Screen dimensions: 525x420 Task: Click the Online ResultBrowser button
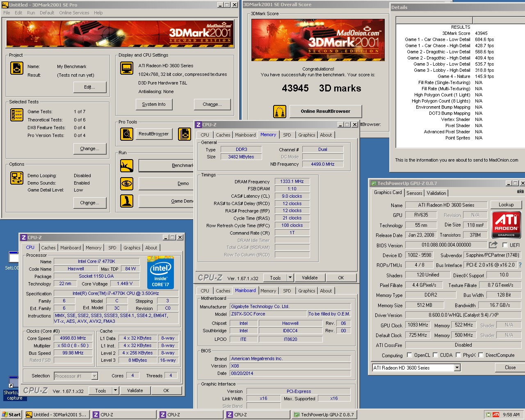coord(326,111)
